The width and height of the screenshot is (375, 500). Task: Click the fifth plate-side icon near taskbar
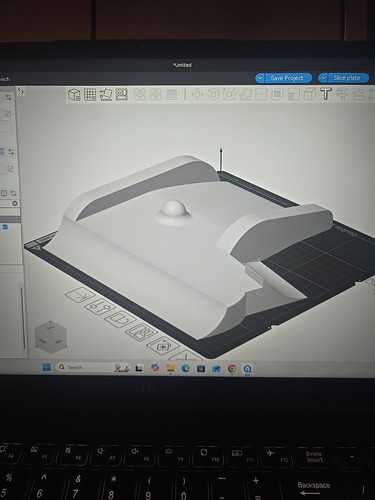pos(163,345)
